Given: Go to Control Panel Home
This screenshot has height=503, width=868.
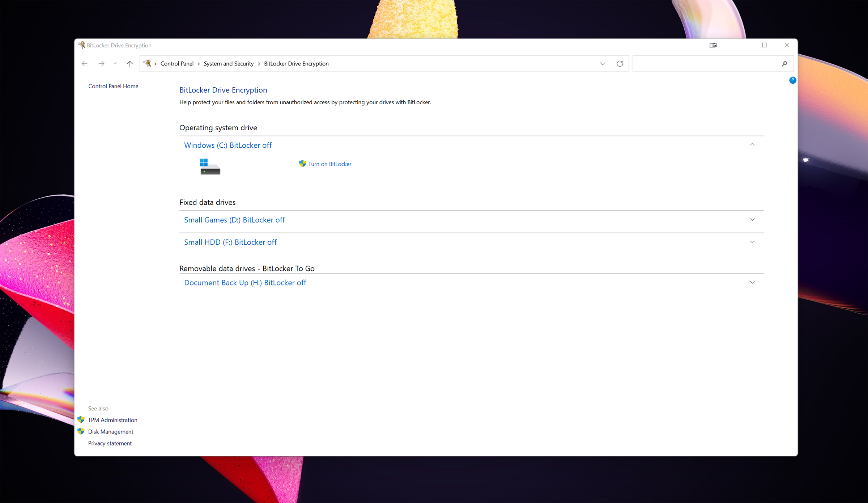Looking at the screenshot, I should 113,86.
